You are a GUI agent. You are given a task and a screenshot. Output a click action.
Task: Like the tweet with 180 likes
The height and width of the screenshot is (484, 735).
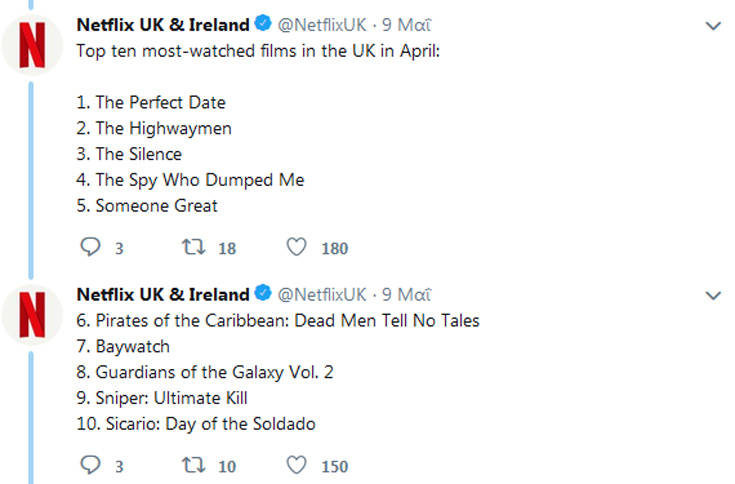pos(296,247)
